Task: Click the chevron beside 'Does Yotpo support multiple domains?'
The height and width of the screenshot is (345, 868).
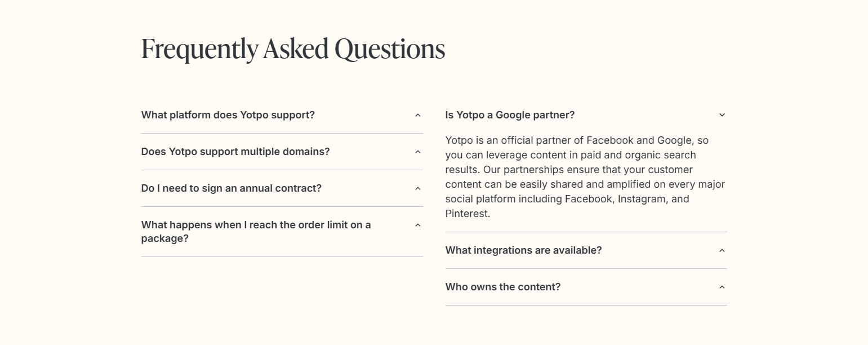Action: coord(417,151)
